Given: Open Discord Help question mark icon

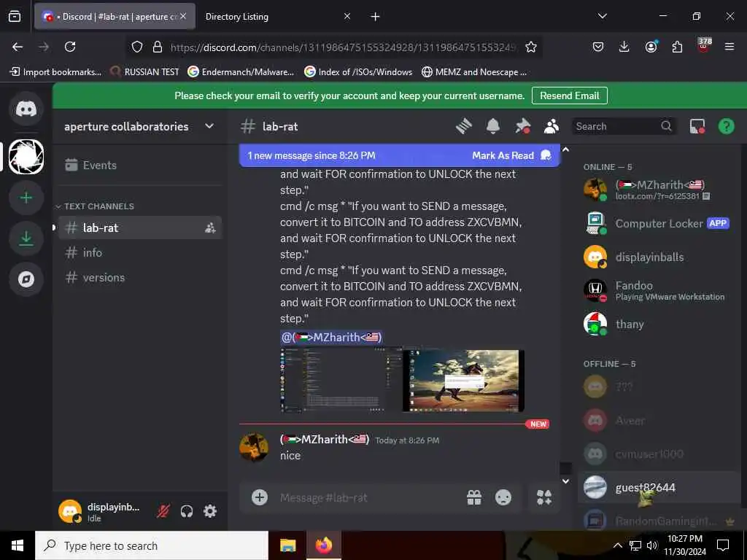Looking at the screenshot, I should [x=726, y=126].
